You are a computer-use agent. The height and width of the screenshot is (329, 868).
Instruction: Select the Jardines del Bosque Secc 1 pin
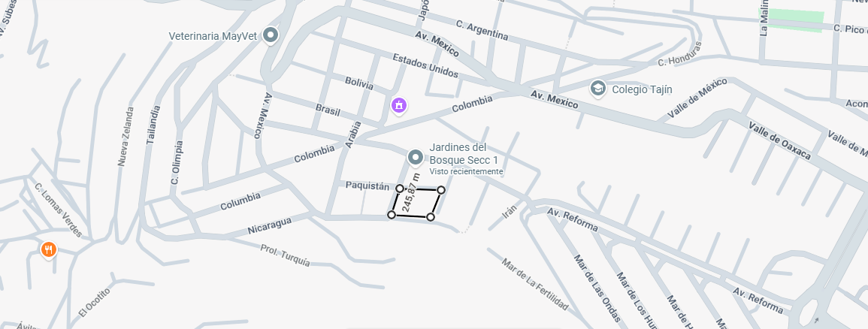(415, 158)
